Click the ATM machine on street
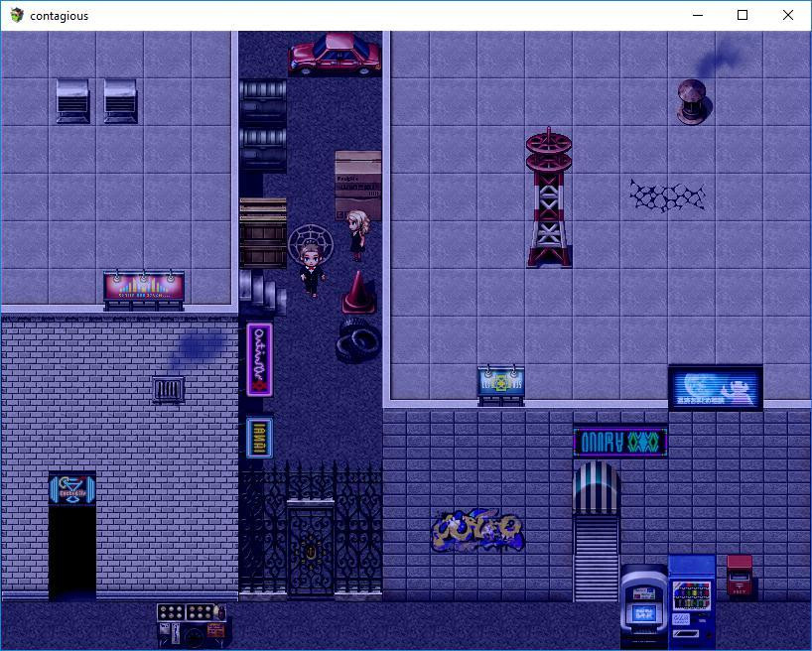Viewport: 812px width, 651px height. (644, 606)
